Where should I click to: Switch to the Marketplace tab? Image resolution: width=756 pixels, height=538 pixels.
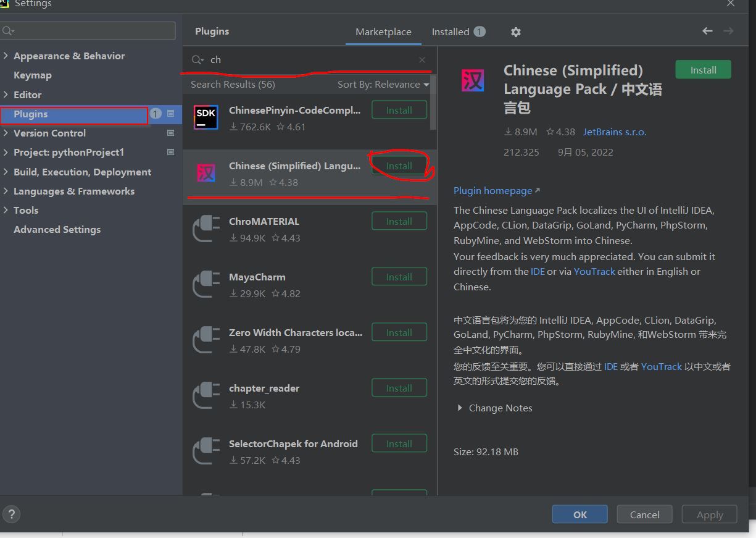pos(383,32)
